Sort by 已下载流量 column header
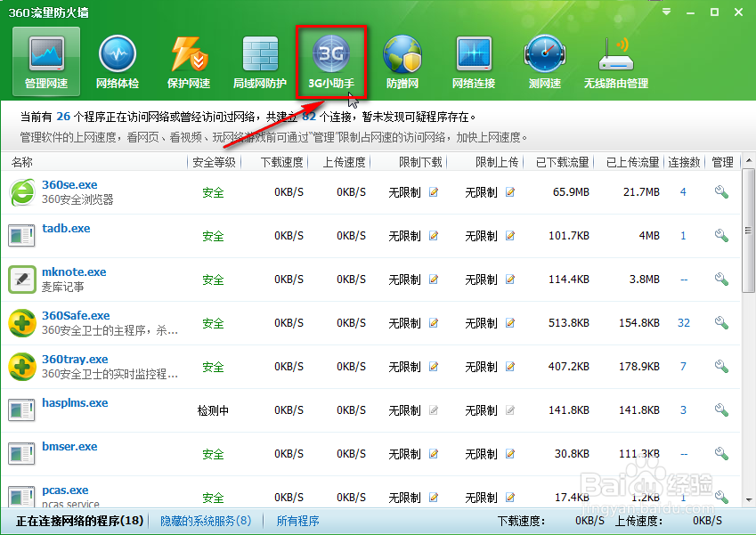 pyautogui.click(x=562, y=162)
